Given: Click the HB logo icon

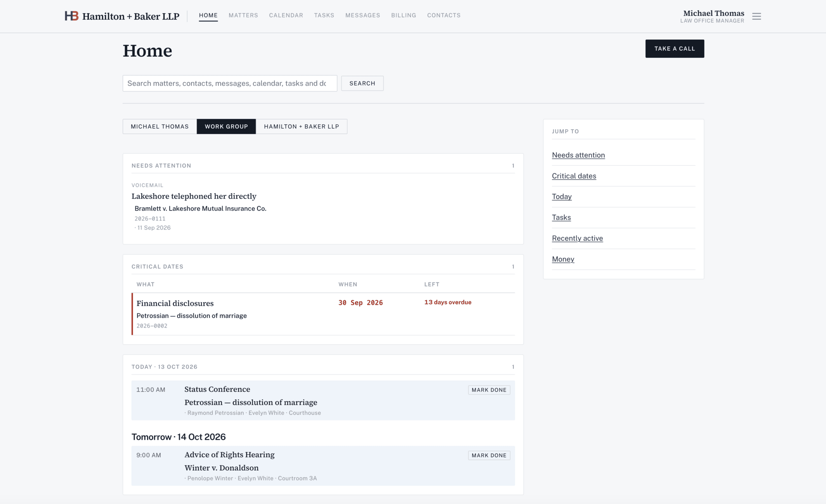Looking at the screenshot, I should 71,16.
